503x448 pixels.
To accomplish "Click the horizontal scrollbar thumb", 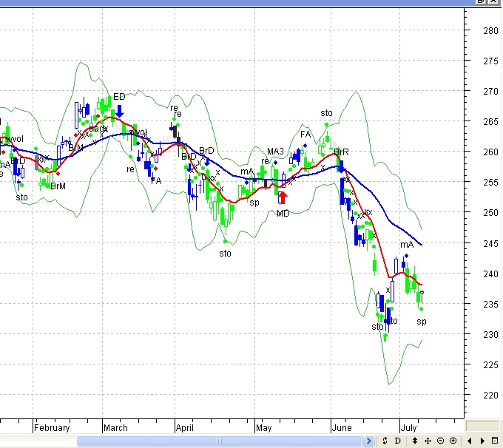I will point(220,441).
